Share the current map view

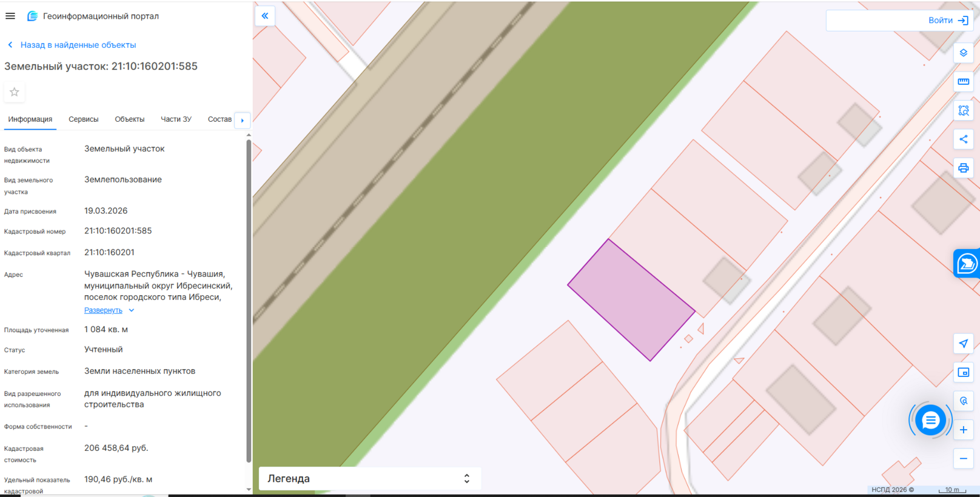tap(963, 139)
